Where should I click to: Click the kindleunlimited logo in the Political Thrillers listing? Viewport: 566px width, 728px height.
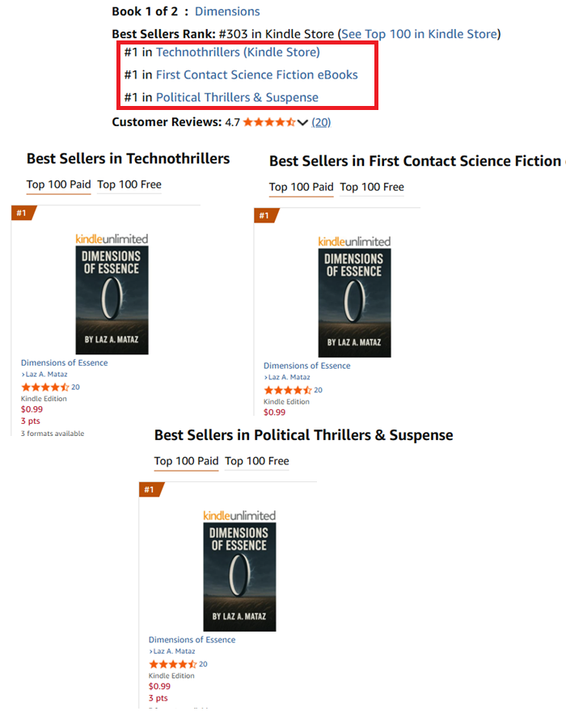pos(239,515)
